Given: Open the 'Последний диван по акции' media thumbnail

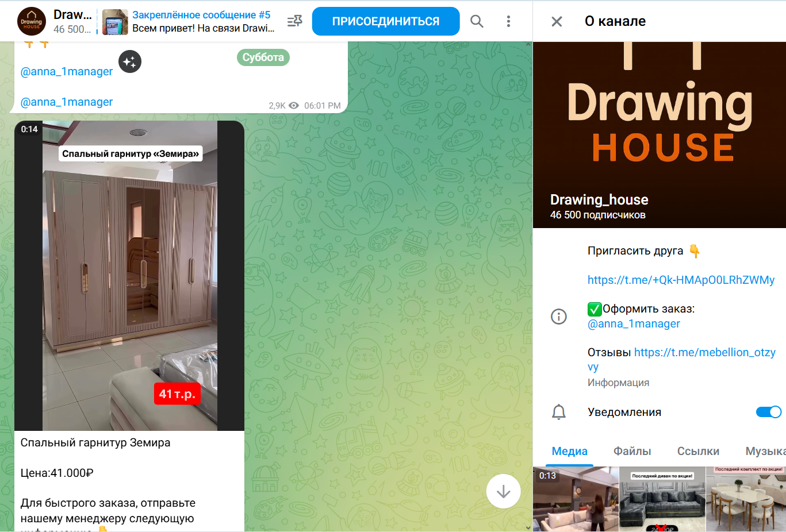Looking at the screenshot, I should click(x=662, y=499).
